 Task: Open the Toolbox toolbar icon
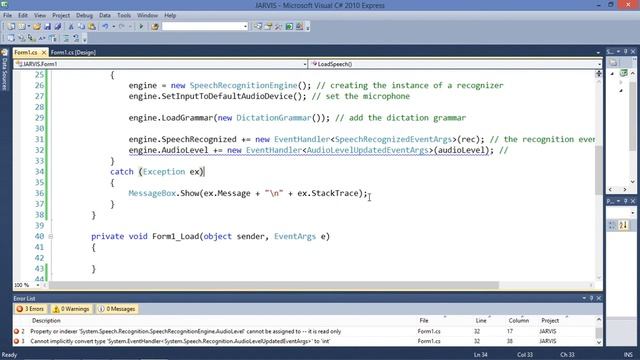point(279,27)
